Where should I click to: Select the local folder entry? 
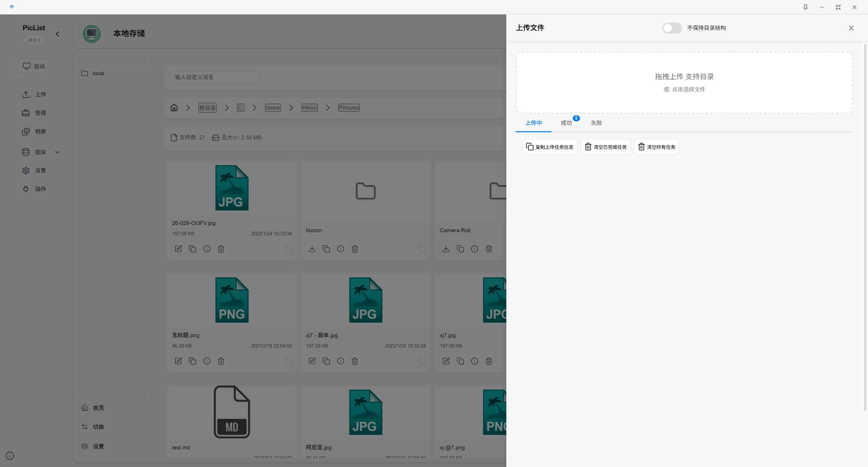tap(109, 73)
